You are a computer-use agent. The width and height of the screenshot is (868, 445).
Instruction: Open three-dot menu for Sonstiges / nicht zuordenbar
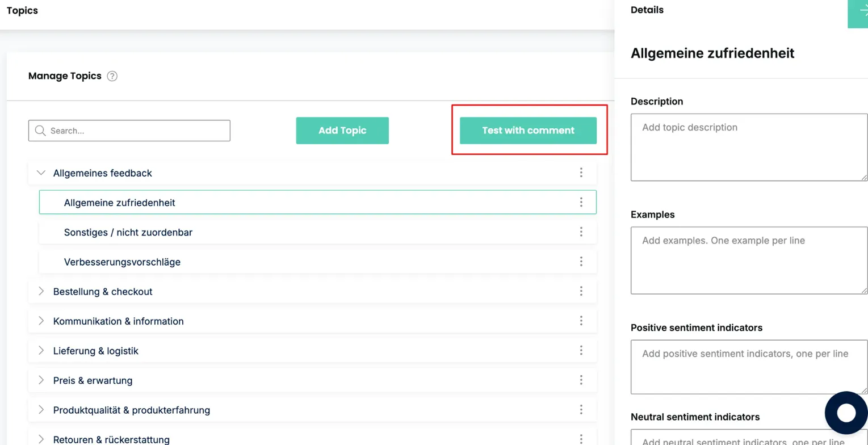coord(581,232)
